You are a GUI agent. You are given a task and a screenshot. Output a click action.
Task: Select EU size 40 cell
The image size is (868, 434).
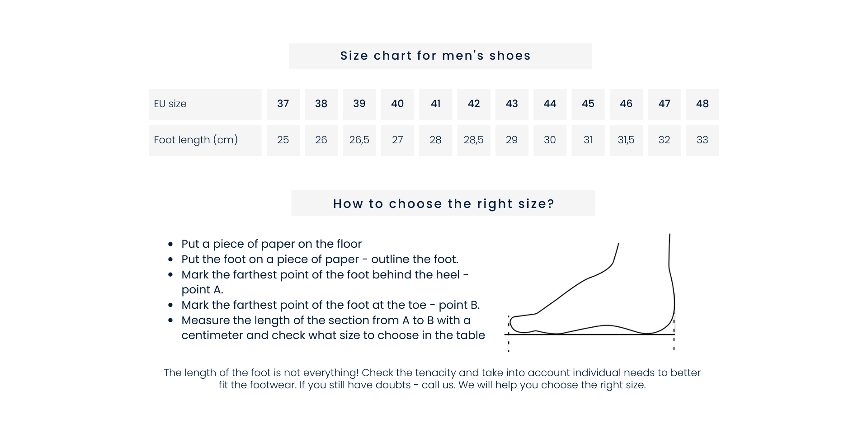tap(397, 104)
